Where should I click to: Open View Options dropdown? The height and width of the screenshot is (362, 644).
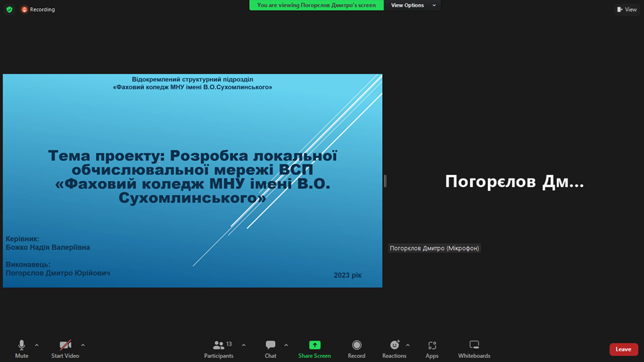pyautogui.click(x=413, y=5)
